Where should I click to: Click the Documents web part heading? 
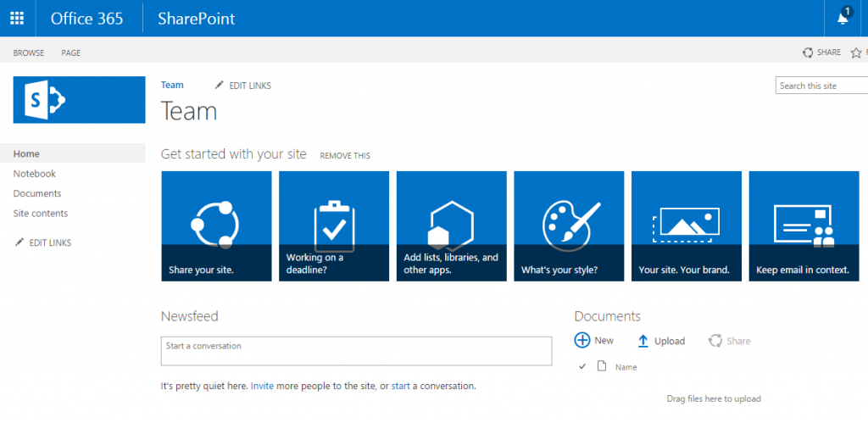pyautogui.click(x=607, y=316)
